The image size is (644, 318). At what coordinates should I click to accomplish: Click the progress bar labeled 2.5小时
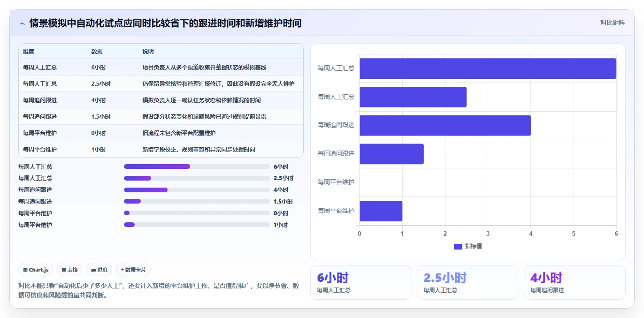(x=197, y=178)
